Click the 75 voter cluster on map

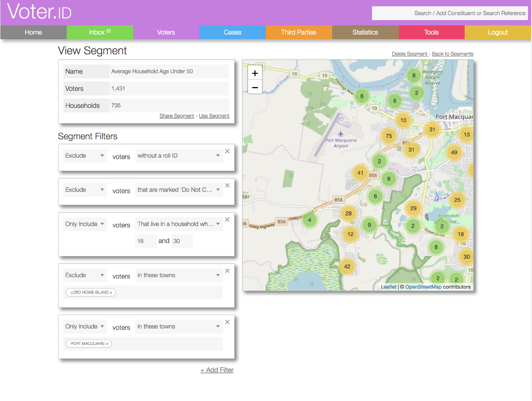(x=389, y=136)
